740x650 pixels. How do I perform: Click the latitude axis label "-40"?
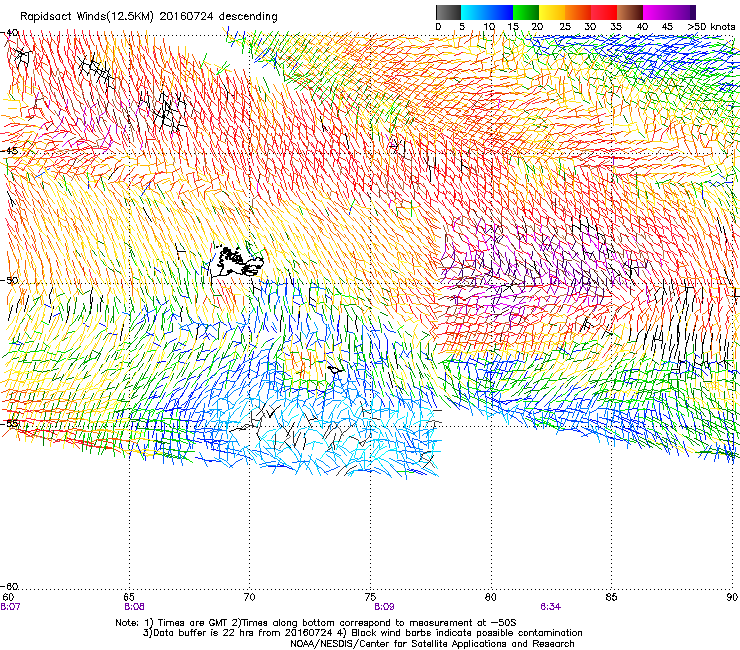pyautogui.click(x=10, y=33)
